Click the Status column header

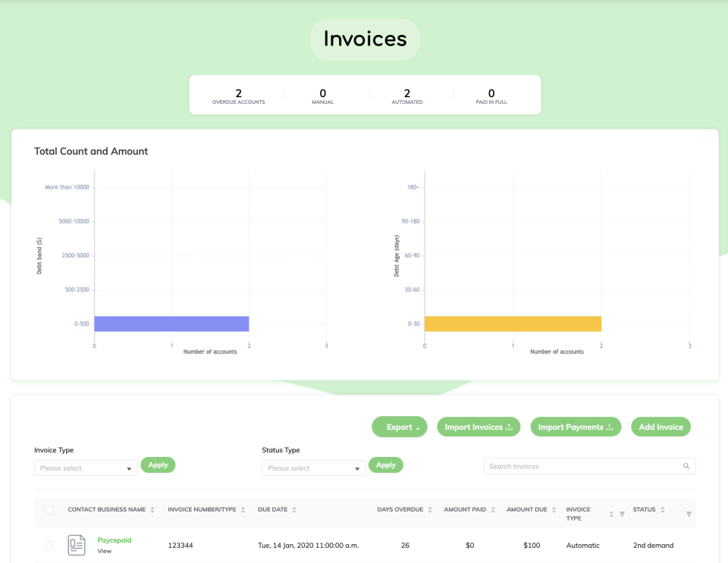[645, 509]
